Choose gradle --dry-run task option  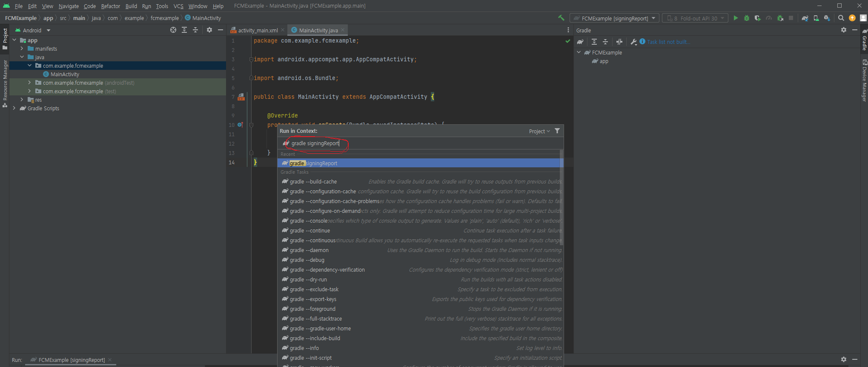[x=420, y=279]
